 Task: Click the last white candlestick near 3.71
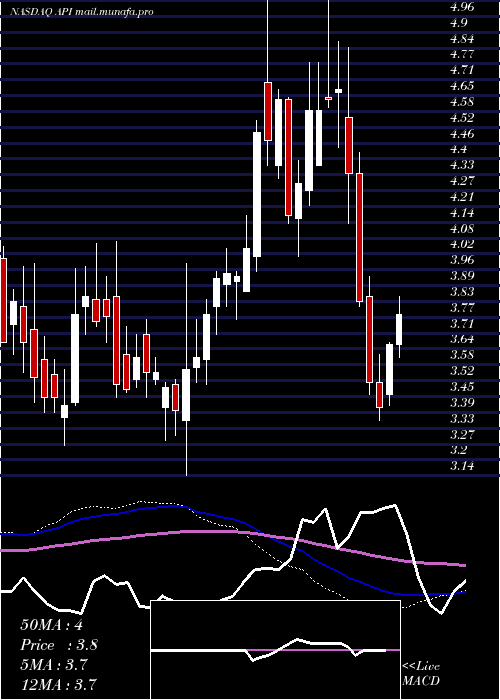(x=399, y=329)
